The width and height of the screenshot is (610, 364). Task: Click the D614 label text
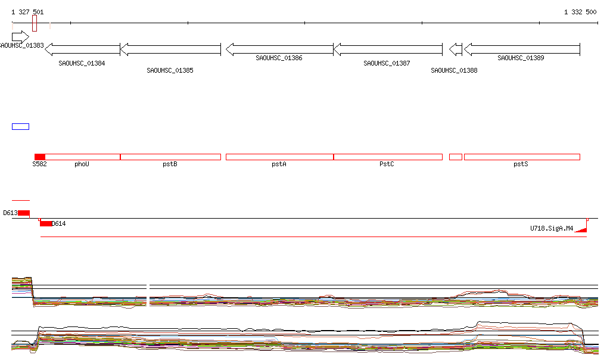pos(59,223)
